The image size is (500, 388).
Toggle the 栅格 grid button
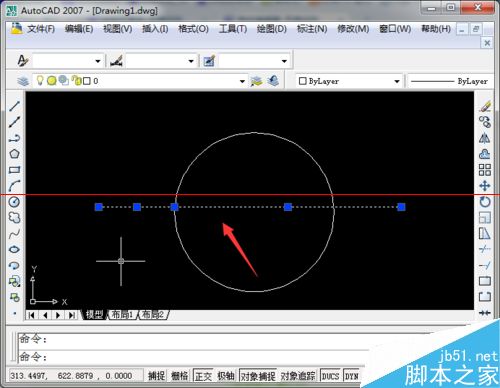click(x=180, y=376)
